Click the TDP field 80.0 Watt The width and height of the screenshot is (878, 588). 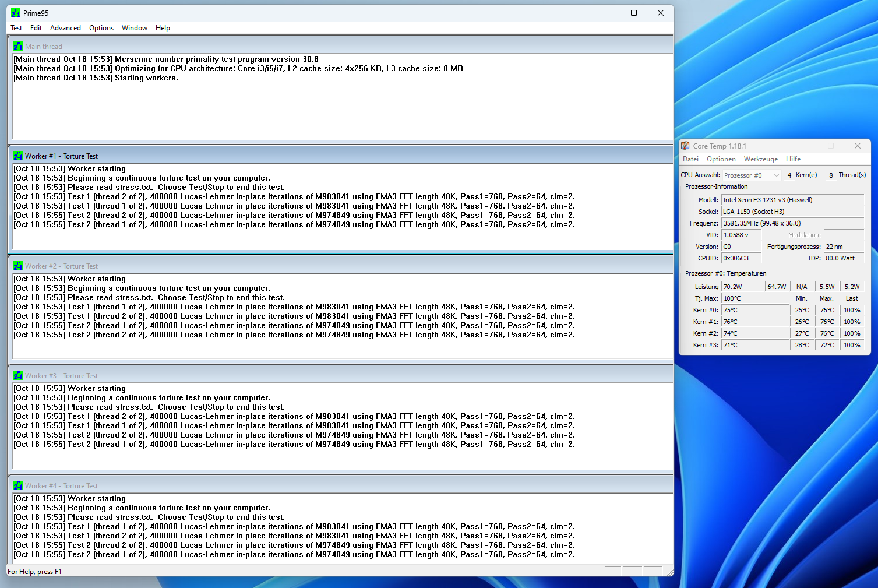point(844,258)
